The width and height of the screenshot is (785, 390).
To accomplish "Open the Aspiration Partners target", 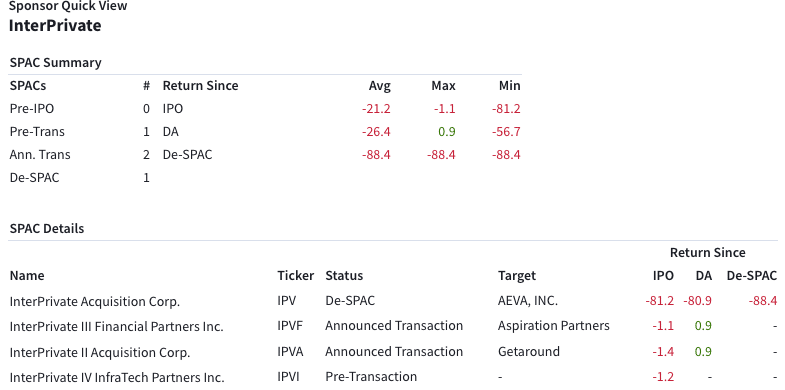I will [x=554, y=326].
